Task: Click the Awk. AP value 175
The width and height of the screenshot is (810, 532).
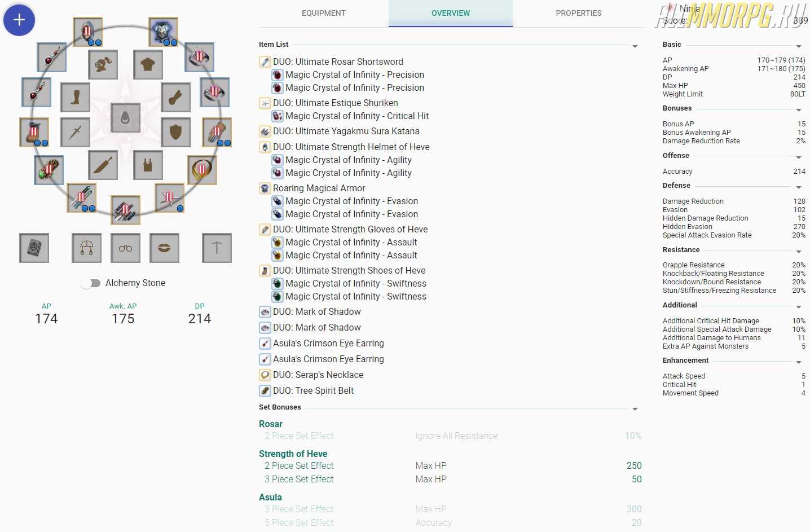Action: (x=123, y=319)
